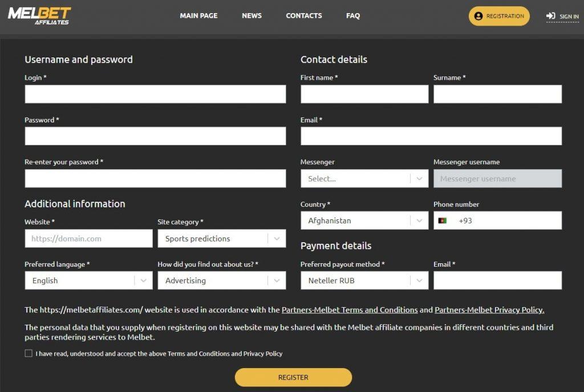584x392 pixels.
Task: Click into the Login input field
Action: (155, 94)
